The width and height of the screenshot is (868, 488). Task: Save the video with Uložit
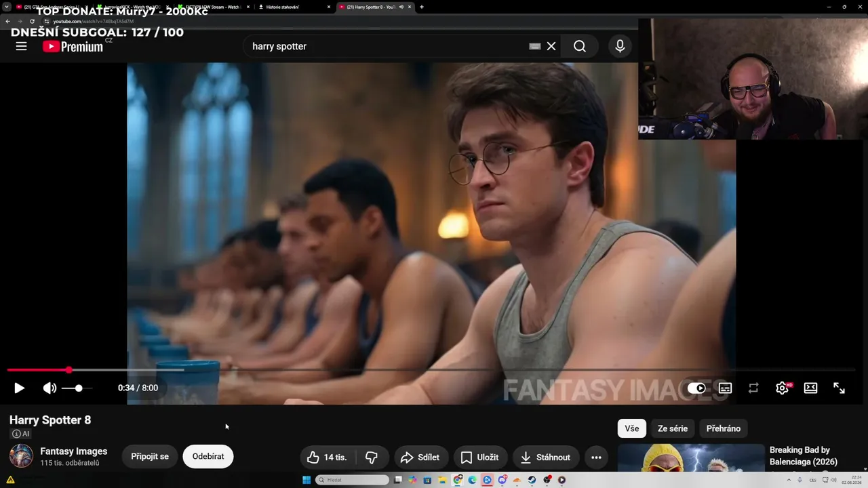point(479,457)
